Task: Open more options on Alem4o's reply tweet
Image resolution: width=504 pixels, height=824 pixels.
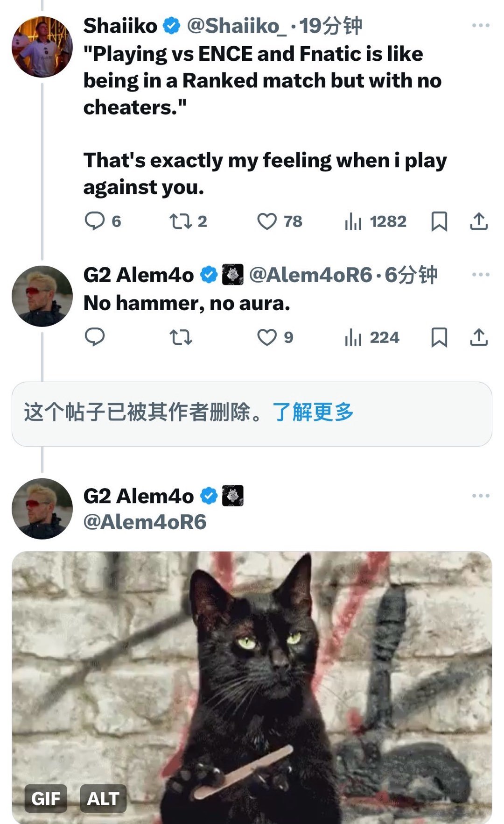Action: click(x=481, y=274)
